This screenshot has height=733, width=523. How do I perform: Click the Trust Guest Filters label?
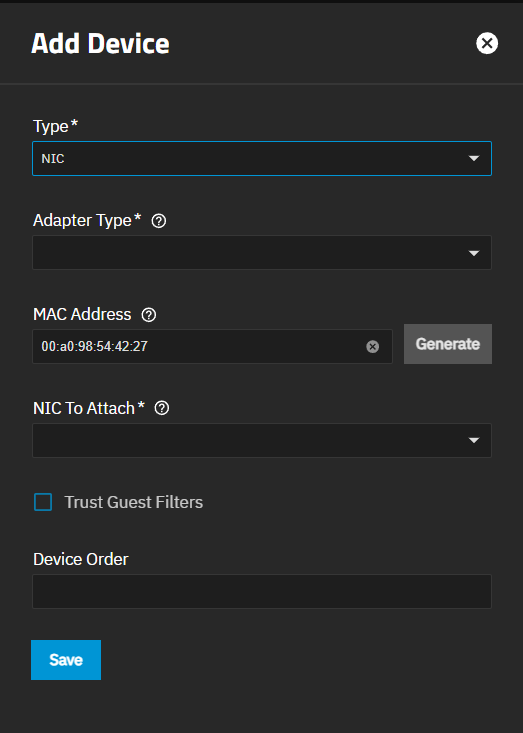[x=134, y=502]
